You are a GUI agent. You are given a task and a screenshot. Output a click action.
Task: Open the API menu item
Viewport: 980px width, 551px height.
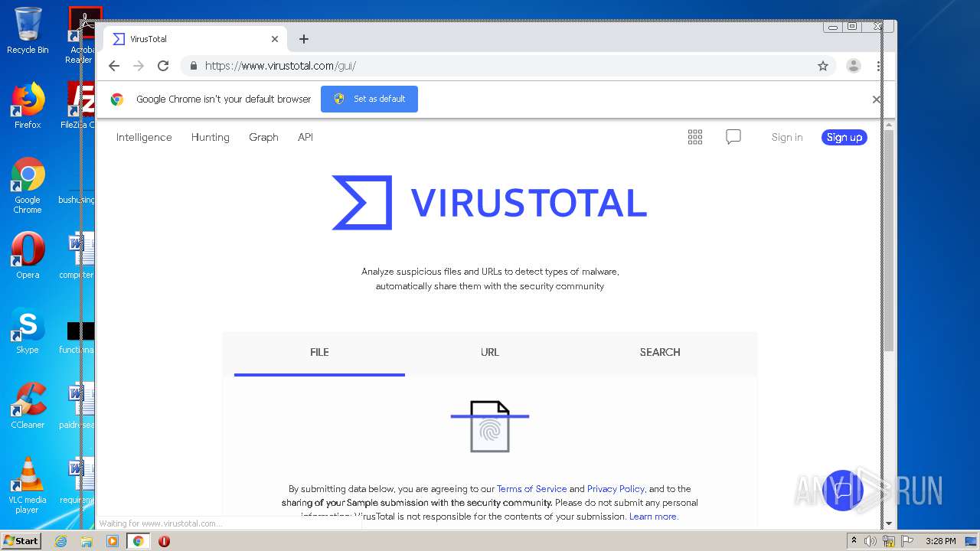click(305, 137)
